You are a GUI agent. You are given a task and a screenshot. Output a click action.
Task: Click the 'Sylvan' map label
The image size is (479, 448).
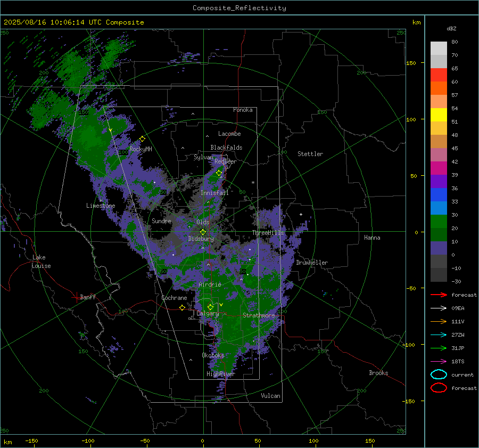203,157
